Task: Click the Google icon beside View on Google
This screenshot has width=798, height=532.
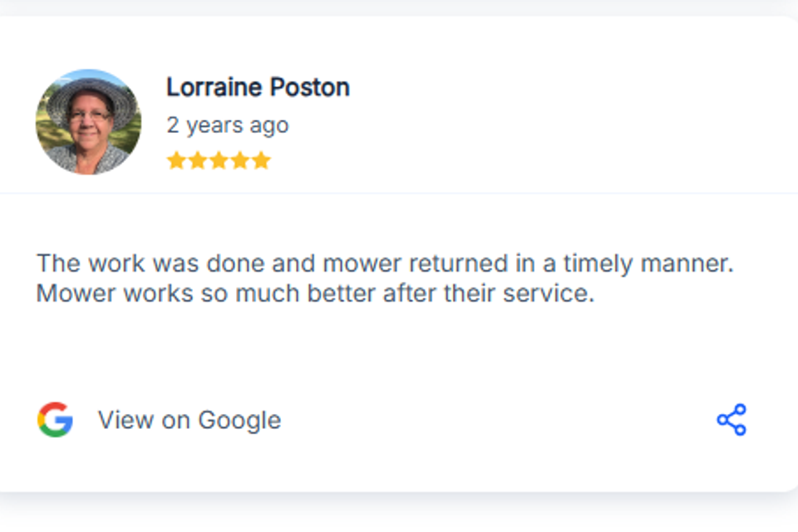Action: (54, 420)
